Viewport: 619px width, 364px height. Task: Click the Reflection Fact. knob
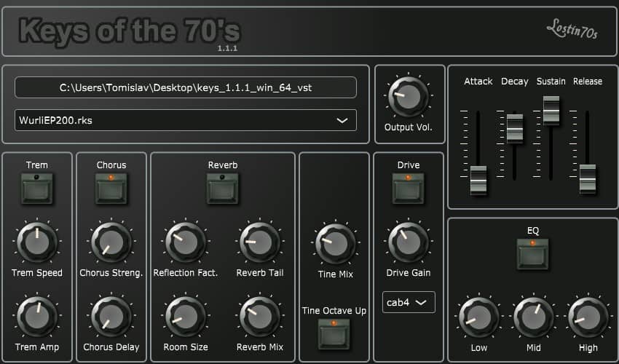[x=186, y=242]
